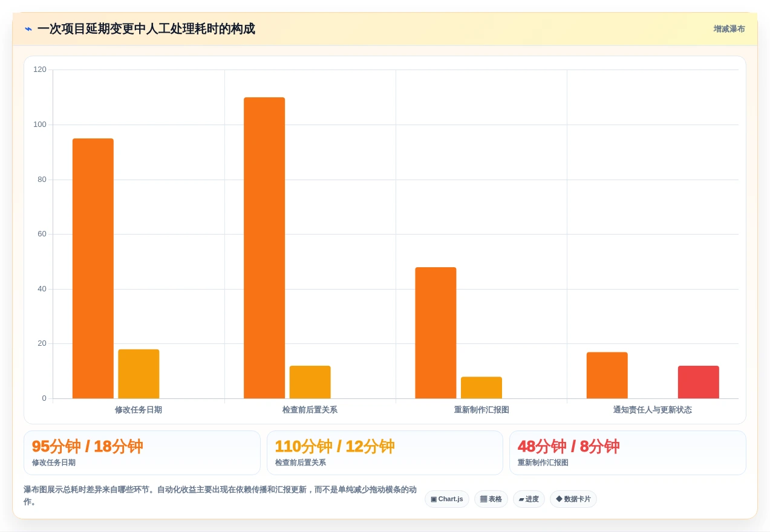Click the y-axis value 60

(x=42, y=234)
